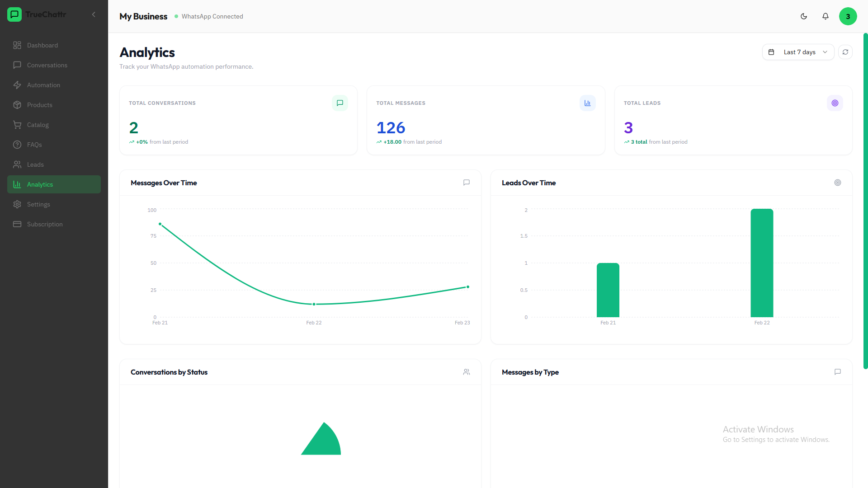Image resolution: width=868 pixels, height=488 pixels.
Task: Switch to the Analytics tab in sidebar
Action: [40, 184]
